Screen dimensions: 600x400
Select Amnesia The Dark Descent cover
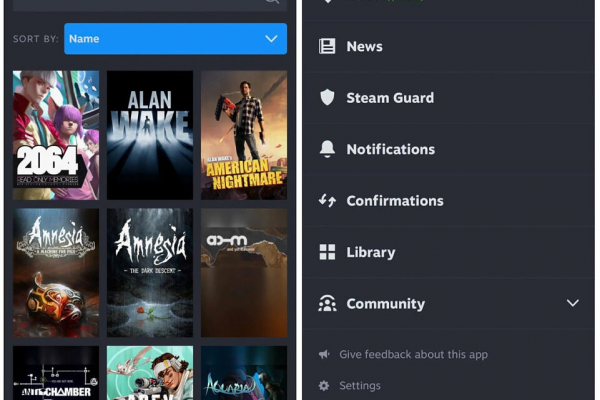click(150, 273)
